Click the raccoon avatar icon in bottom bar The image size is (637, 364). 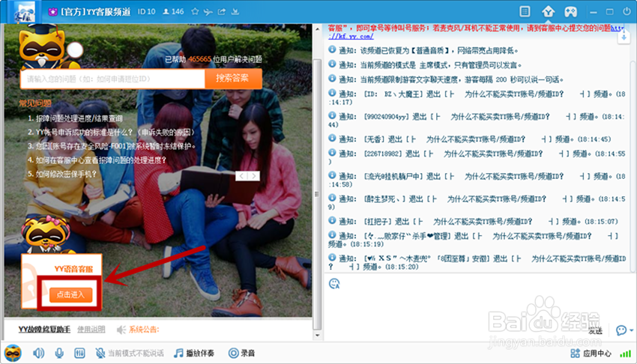click(13, 353)
